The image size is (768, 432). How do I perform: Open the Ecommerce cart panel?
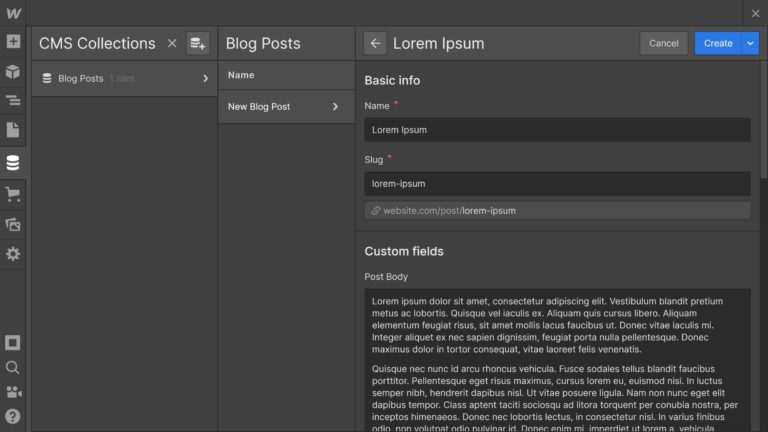tap(13, 194)
